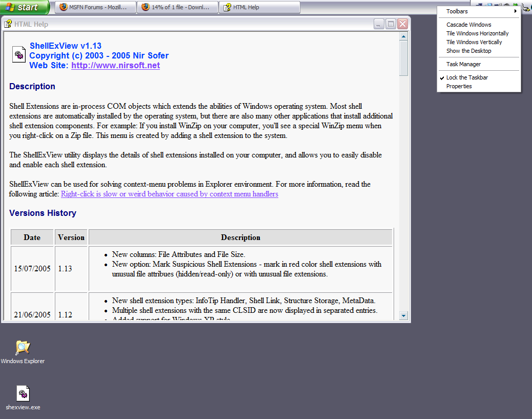Select the shexview.exe desktop icon

[23, 398]
